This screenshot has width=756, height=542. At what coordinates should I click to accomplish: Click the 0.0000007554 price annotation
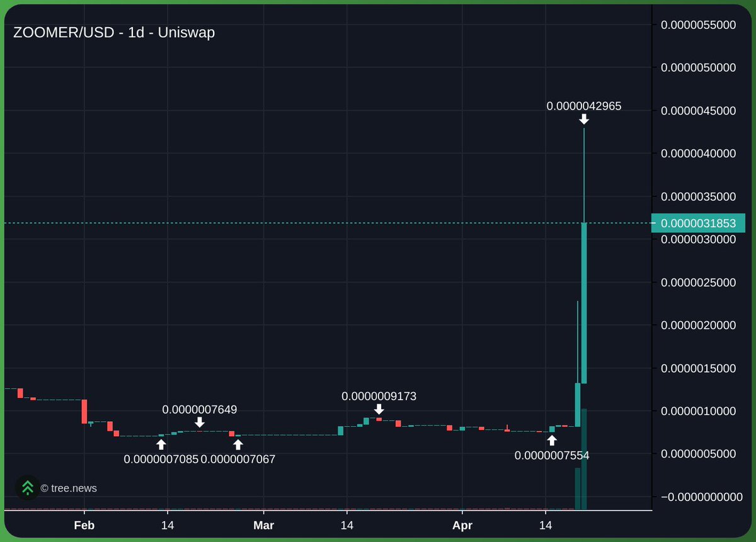click(552, 455)
